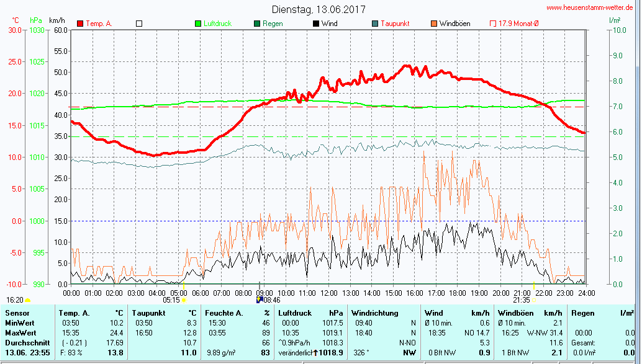
Task: Click the sunset marker at 21:35
Action: pyautogui.click(x=534, y=300)
